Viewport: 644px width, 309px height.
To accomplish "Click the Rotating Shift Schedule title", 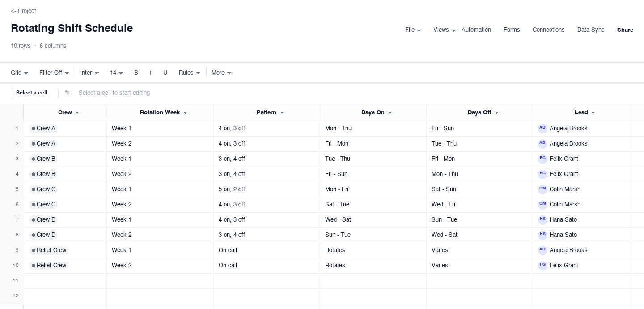I will (x=72, y=28).
